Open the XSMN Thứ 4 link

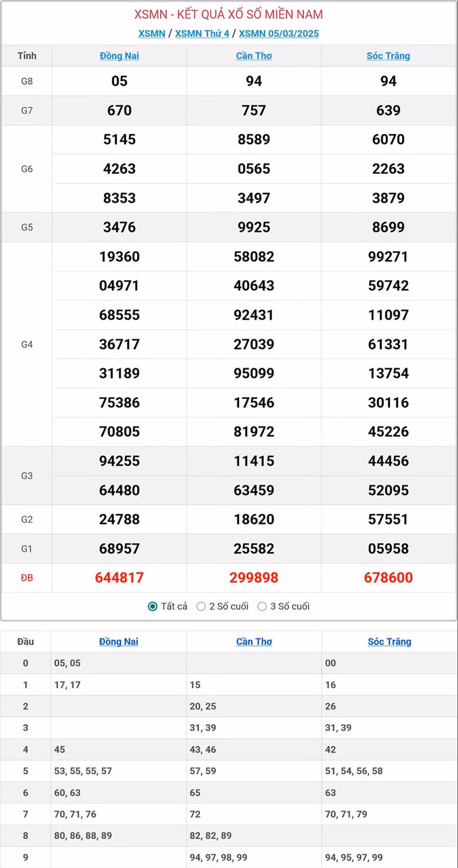(202, 33)
